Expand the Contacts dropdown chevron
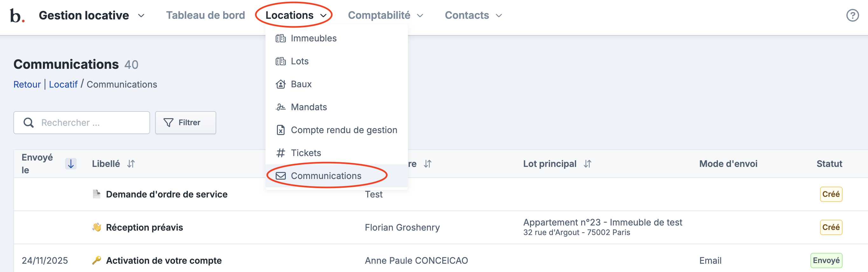 click(499, 16)
